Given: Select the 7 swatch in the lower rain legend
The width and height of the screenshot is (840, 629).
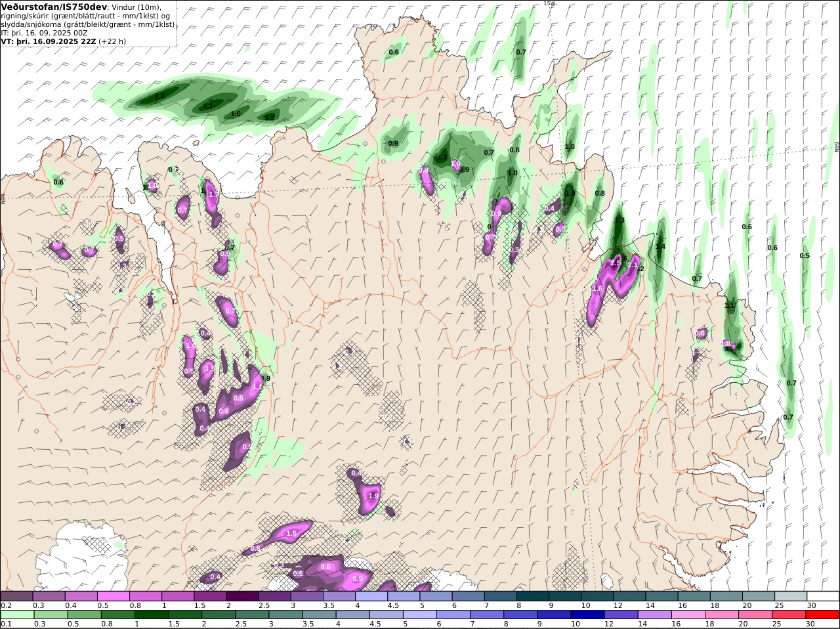Looking at the screenshot, I should coord(487,615).
